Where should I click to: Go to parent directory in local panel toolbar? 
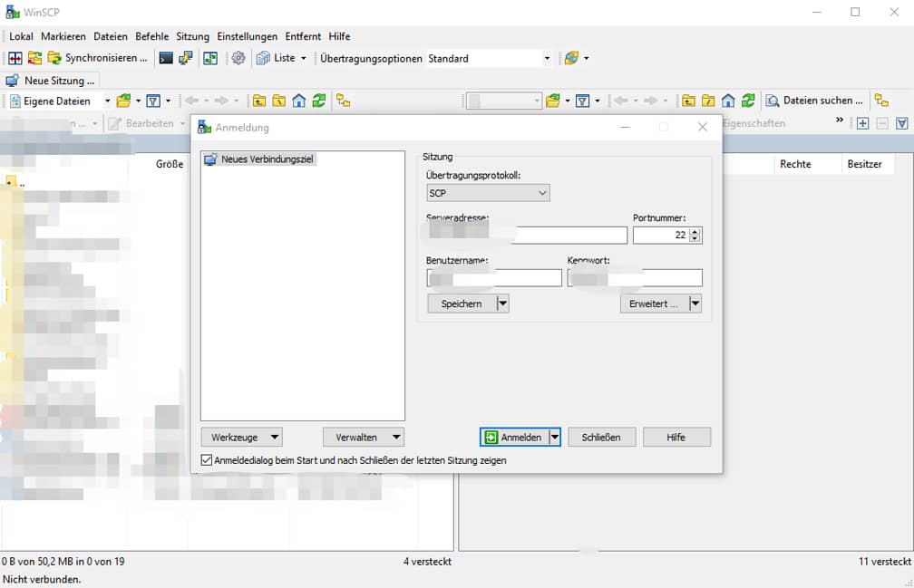point(259,101)
